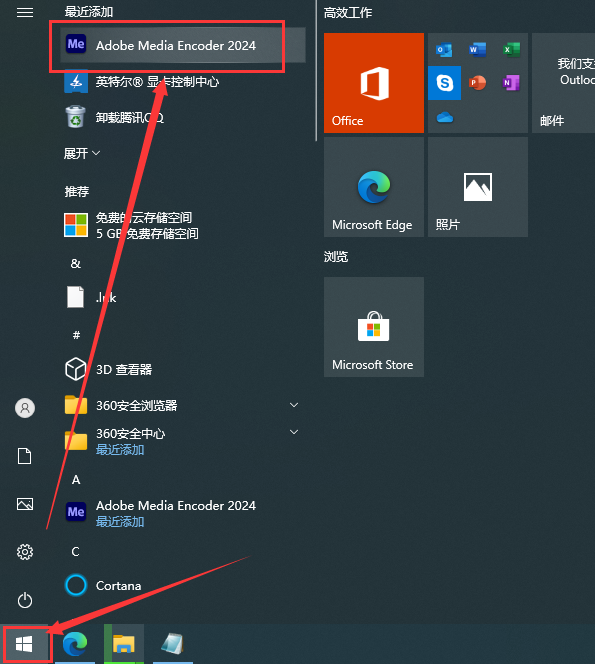Click the & letter index header
Screen dimensions: 595x664
tap(76, 263)
